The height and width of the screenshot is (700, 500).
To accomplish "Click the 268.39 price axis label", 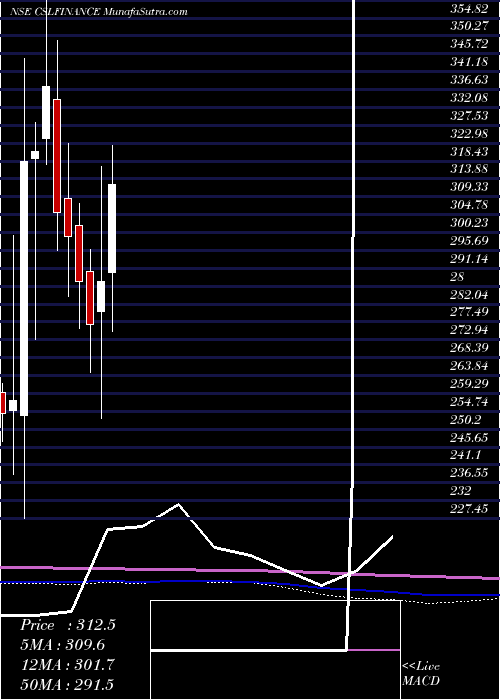I will click(469, 347).
